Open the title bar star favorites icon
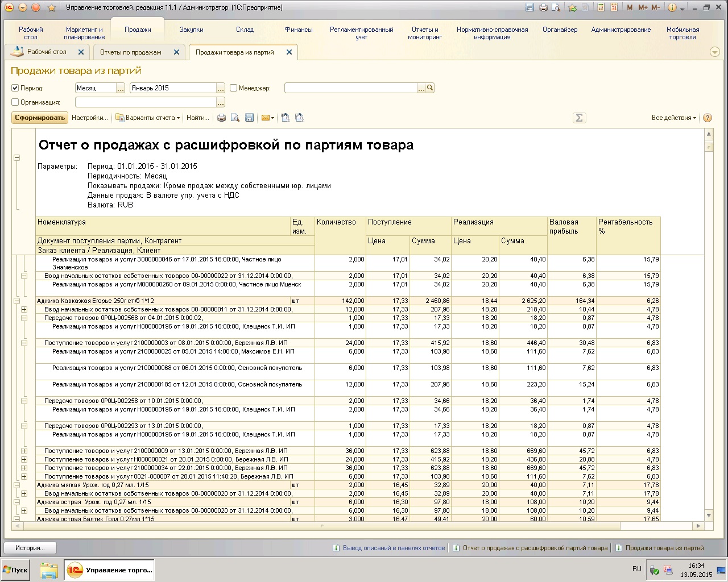Image resolution: width=728 pixels, height=582 pixels. pos(51,7)
